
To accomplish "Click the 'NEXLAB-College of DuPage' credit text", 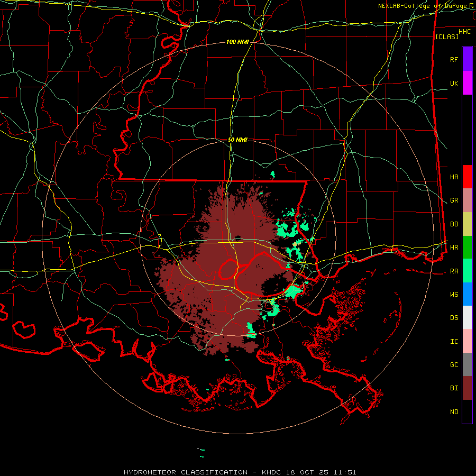I will click(423, 6).
